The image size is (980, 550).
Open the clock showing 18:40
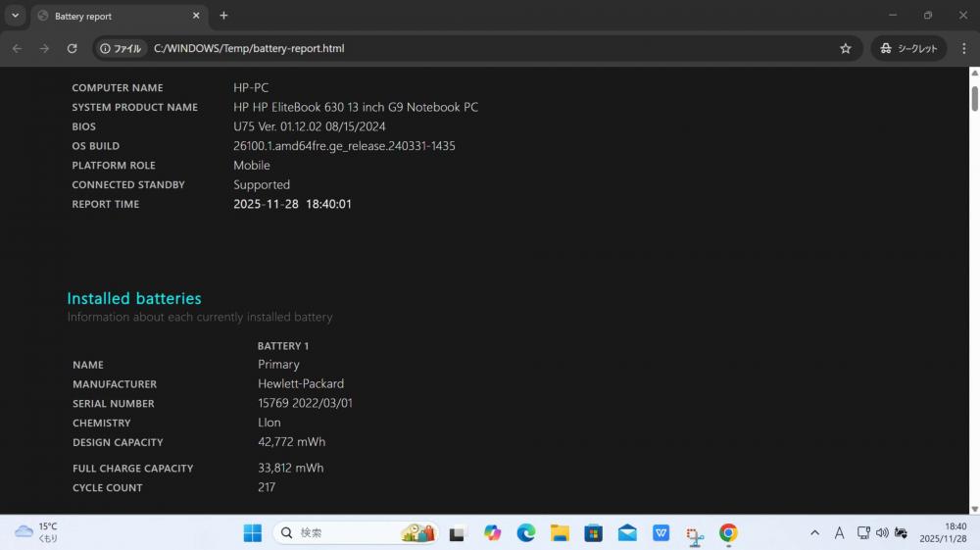[943, 532]
